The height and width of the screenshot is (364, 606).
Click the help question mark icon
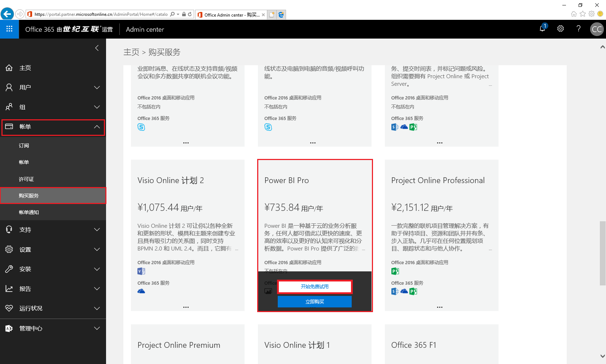tap(578, 29)
